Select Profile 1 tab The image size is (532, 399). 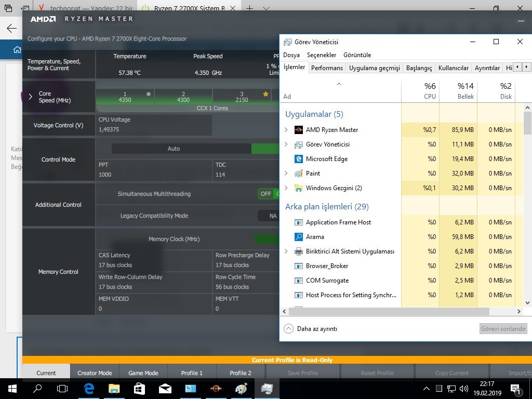[x=192, y=373]
